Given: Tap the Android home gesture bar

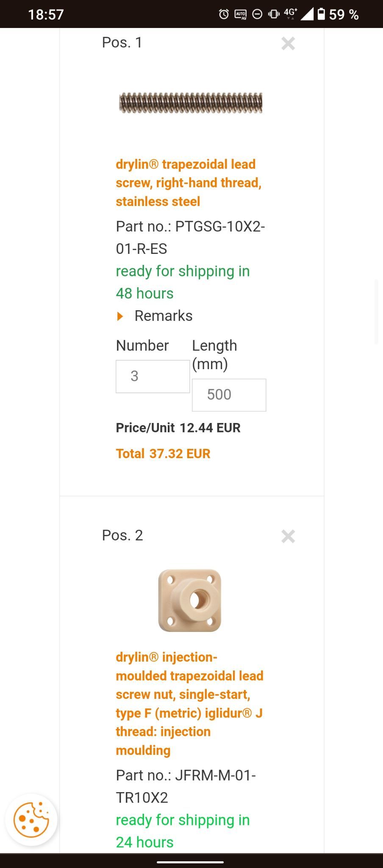Looking at the screenshot, I should click(x=190, y=862).
